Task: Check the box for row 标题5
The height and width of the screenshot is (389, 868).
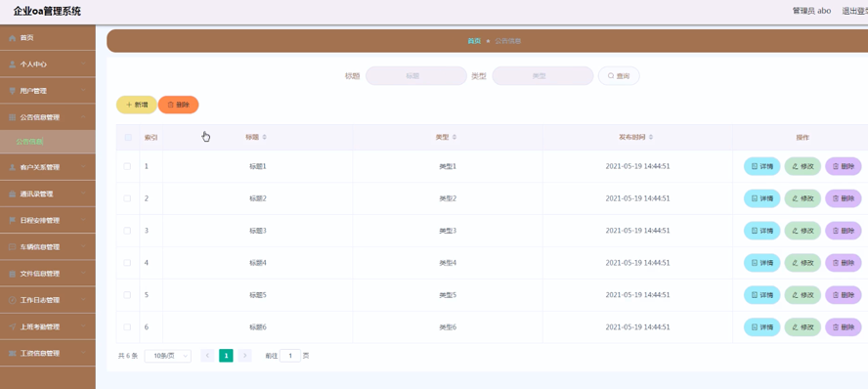Action: point(127,295)
